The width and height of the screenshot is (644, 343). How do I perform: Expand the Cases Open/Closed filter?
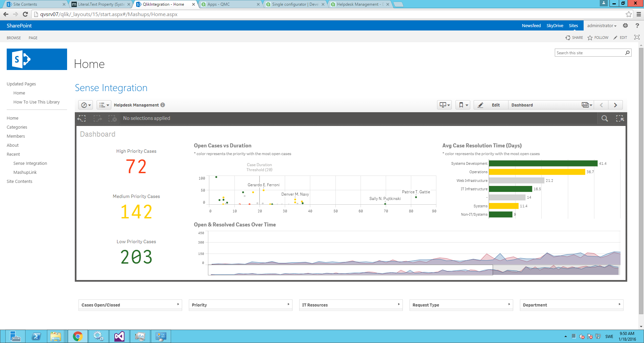pyautogui.click(x=130, y=305)
